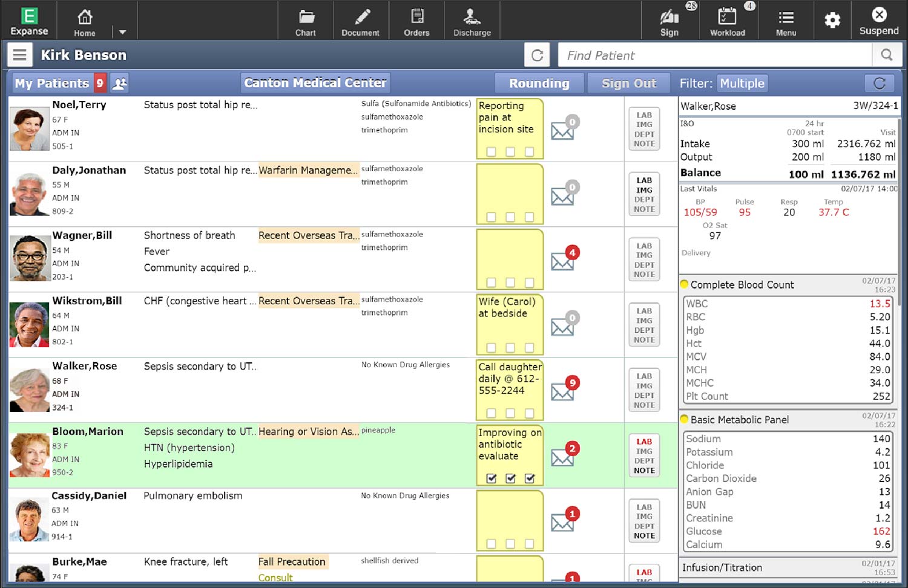
Task: Uncheck last box on Bloom,Marion sticky note
Action: [530, 478]
